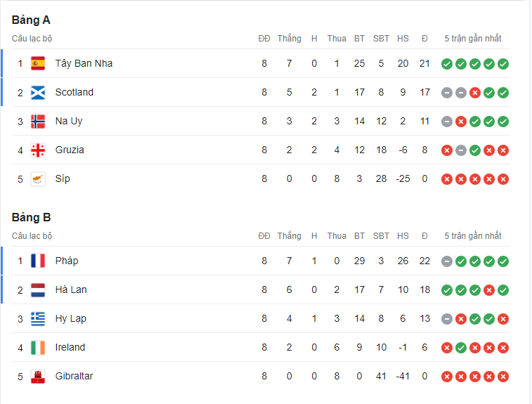Click Pháp's gray draw result icon

click(x=447, y=261)
